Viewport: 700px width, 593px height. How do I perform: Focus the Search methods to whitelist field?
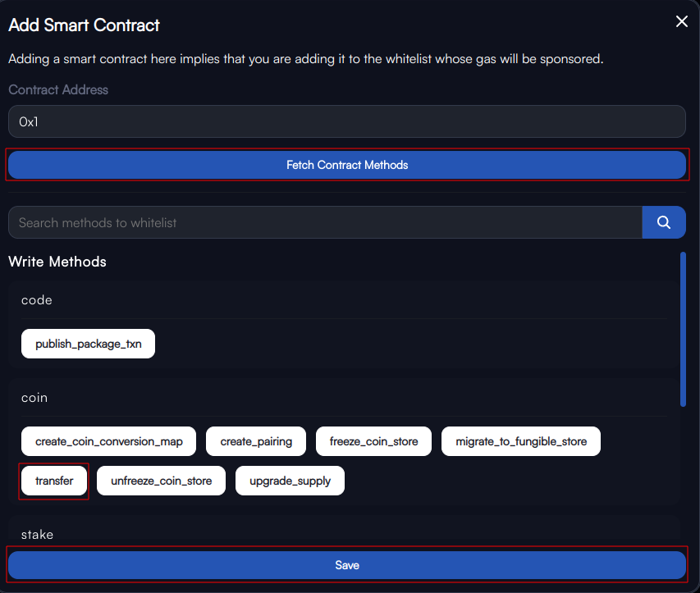click(x=325, y=222)
